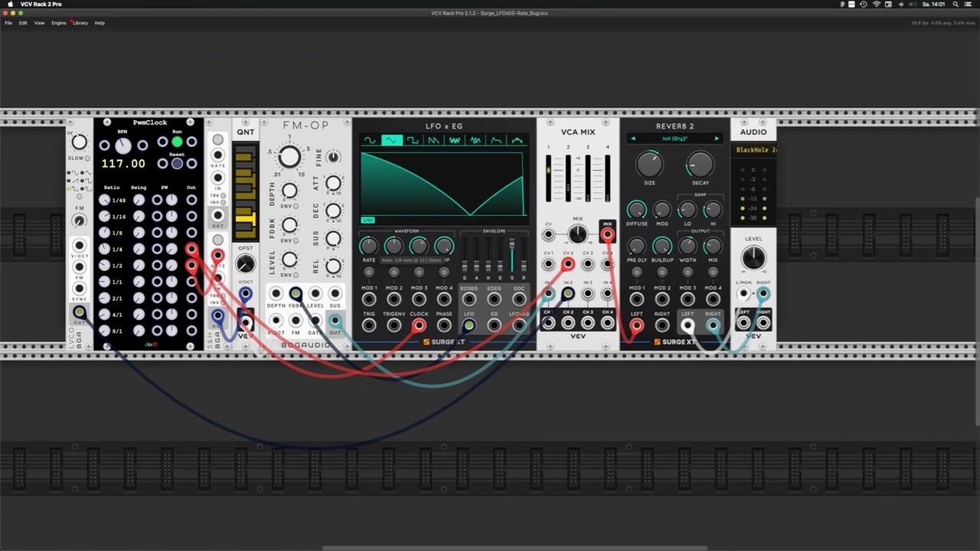Click the envelope Release slider in LFO x EG
The width and height of the screenshot is (980, 551).
click(524, 255)
